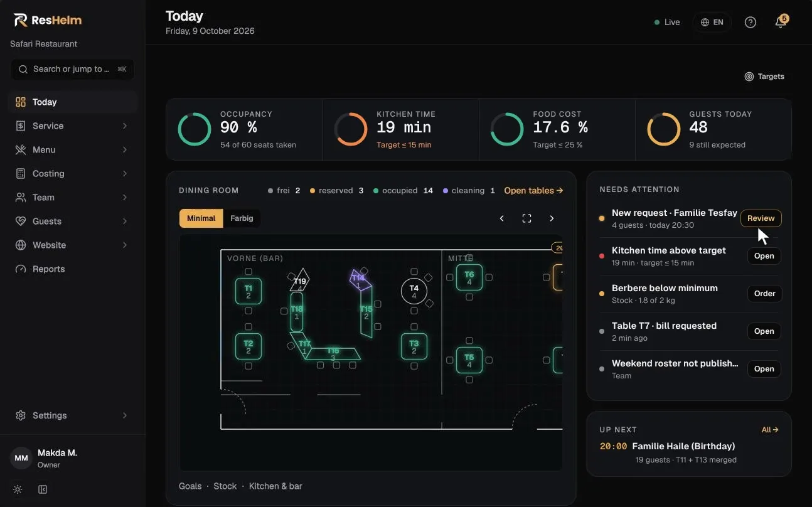View All upcoming reservations link
Viewport: 812px width, 507px height.
point(770,430)
